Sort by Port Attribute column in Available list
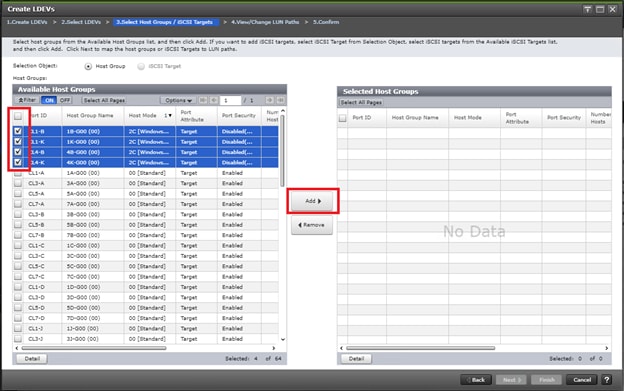 192,116
